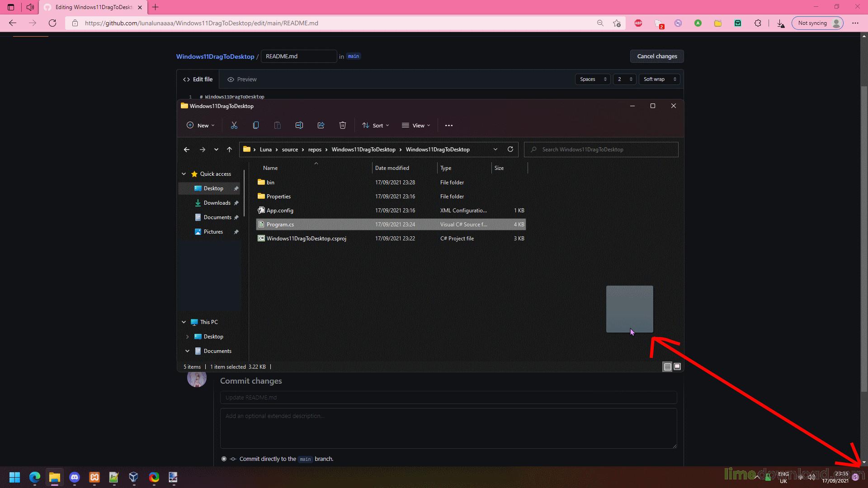Switch to large thumbnails view in status bar
The width and height of the screenshot is (868, 488).
[x=677, y=366]
